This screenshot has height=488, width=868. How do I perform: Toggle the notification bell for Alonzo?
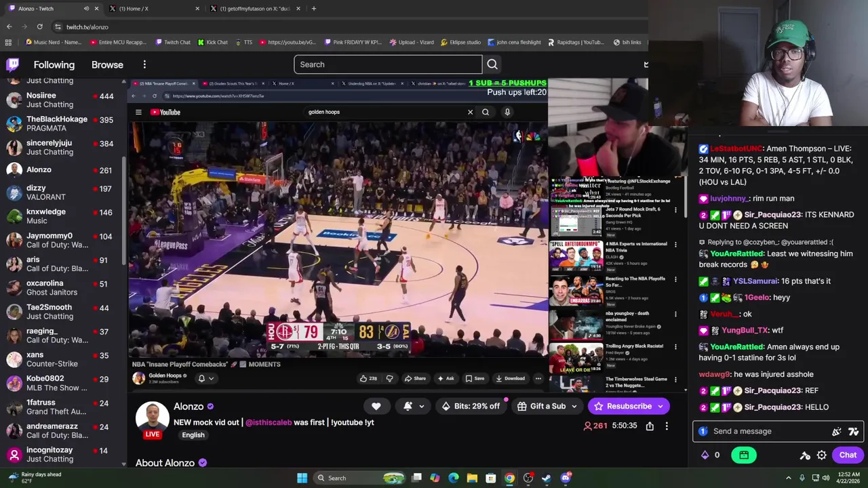(408, 406)
